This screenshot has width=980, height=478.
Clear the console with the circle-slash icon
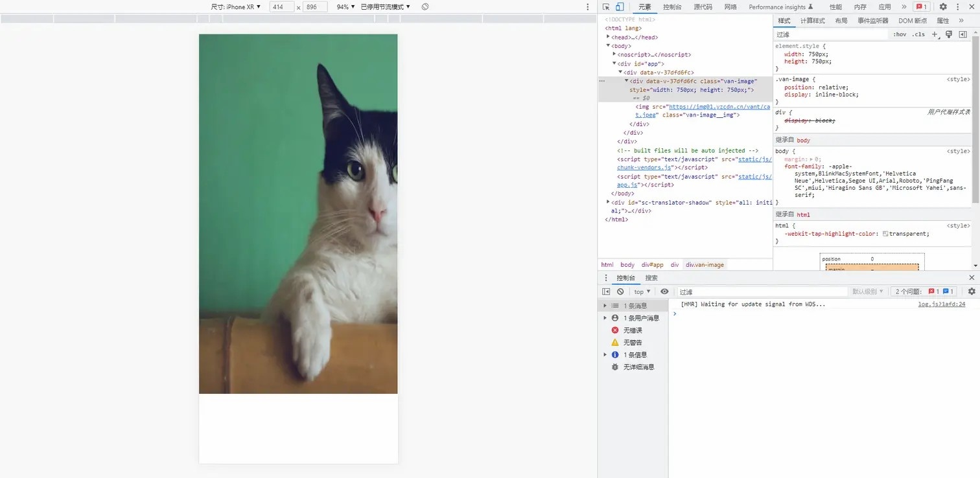pyautogui.click(x=620, y=291)
